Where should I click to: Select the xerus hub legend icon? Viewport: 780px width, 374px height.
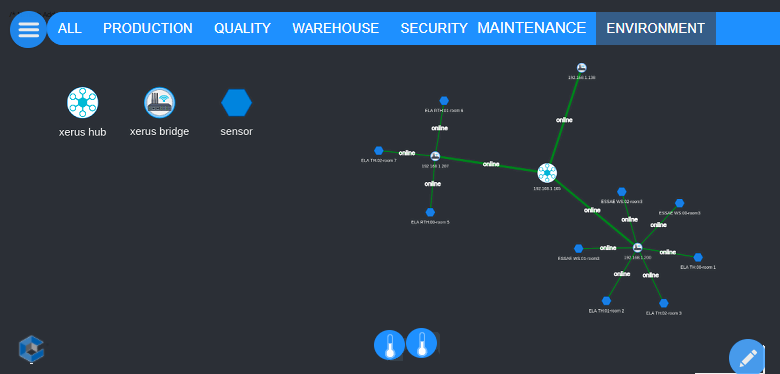[x=83, y=102]
